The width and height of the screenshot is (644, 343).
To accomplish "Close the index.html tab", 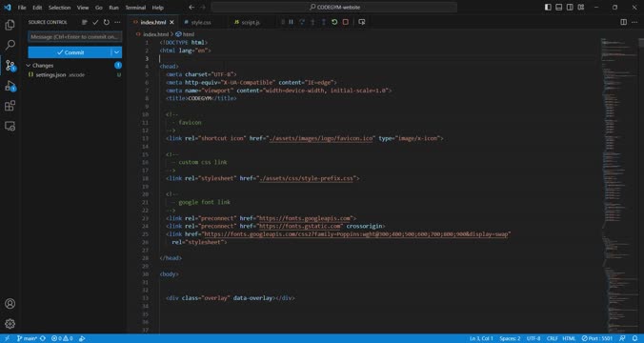I will [x=171, y=22].
